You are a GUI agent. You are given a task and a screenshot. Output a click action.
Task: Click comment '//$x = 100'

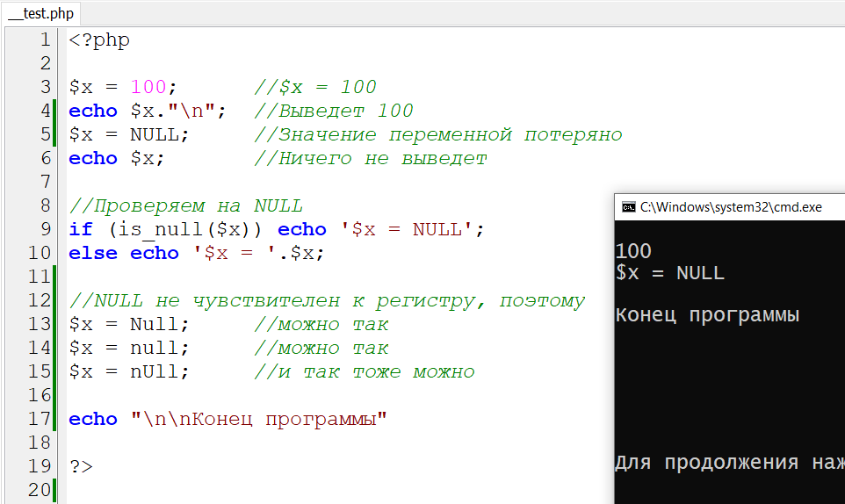(315, 87)
